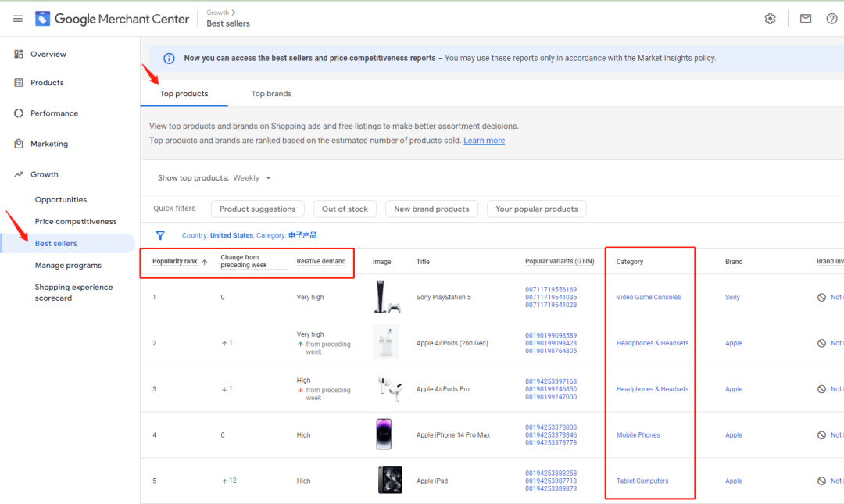Switch to the Top brands tab

[x=271, y=94]
